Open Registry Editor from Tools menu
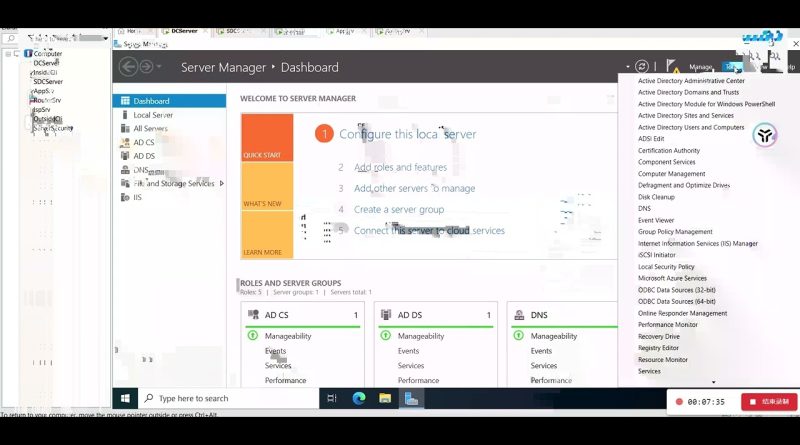This screenshot has width=800, height=445. click(658, 348)
